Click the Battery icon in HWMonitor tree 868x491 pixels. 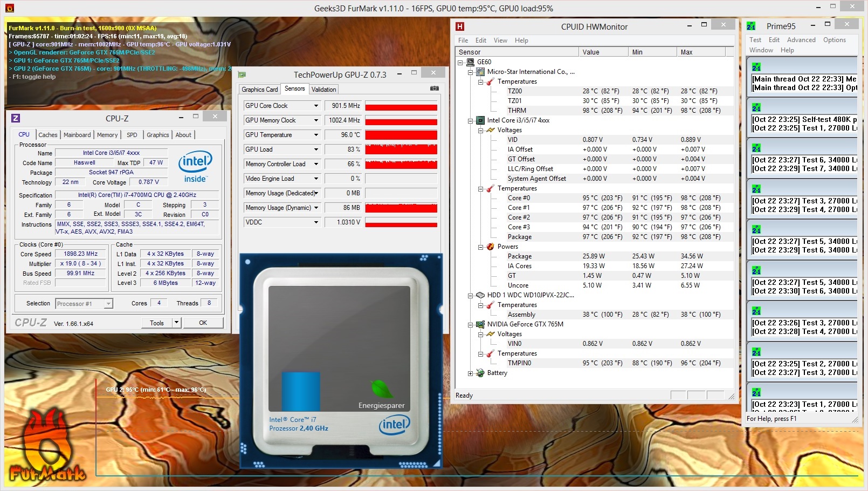tap(480, 373)
